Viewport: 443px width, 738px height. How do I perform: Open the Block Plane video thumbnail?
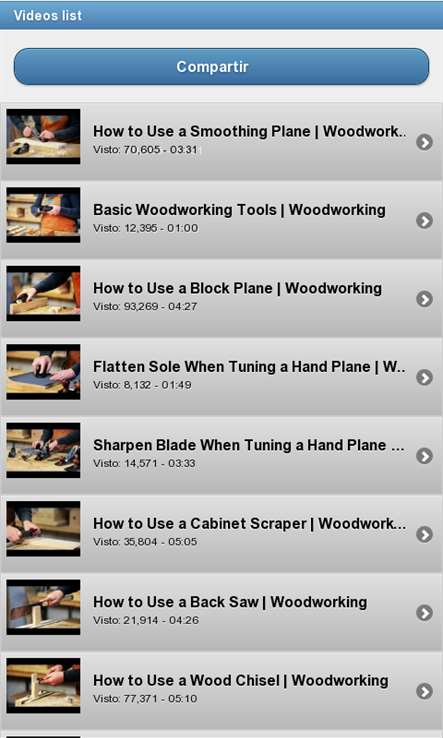point(43,294)
